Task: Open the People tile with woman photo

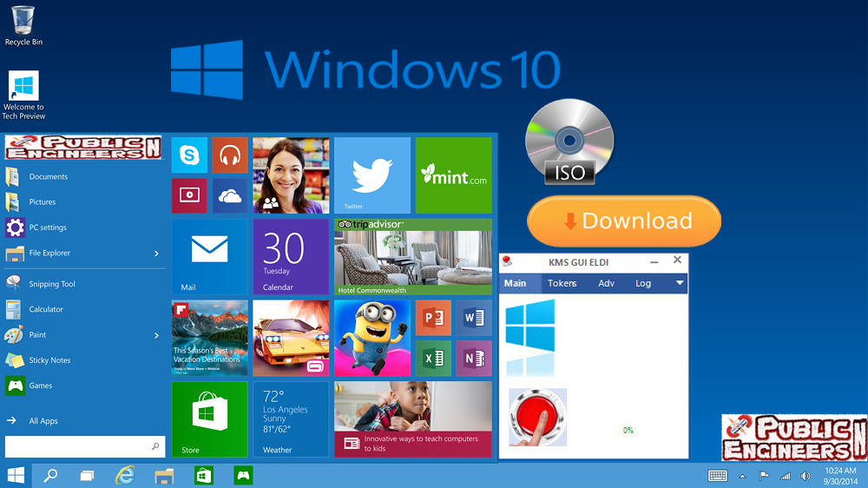Action: [291, 175]
